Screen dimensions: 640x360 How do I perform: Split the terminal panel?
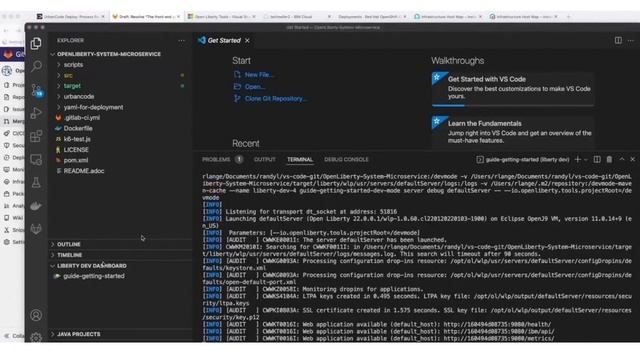click(597, 160)
